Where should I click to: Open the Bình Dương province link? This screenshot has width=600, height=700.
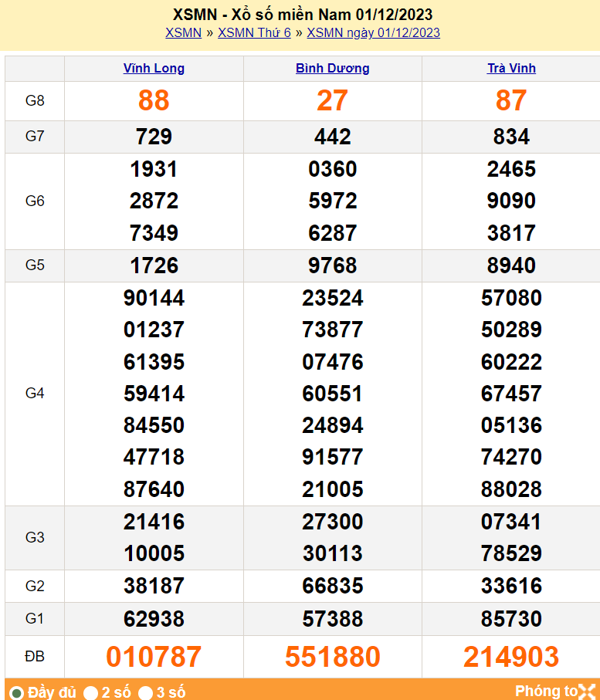332,68
